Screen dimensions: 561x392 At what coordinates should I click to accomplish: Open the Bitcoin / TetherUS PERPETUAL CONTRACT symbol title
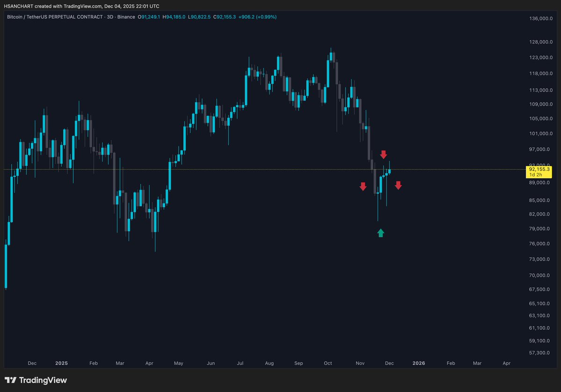coord(55,17)
